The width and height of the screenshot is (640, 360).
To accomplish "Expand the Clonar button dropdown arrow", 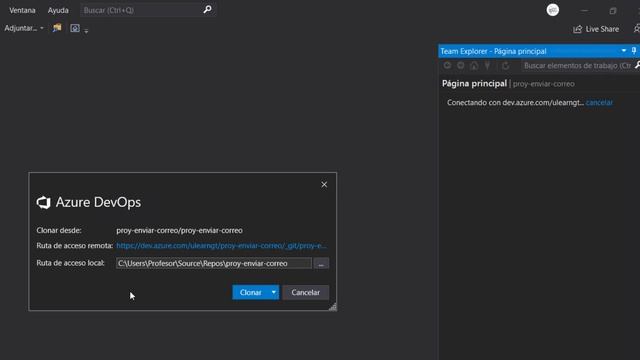I will coord(273,292).
